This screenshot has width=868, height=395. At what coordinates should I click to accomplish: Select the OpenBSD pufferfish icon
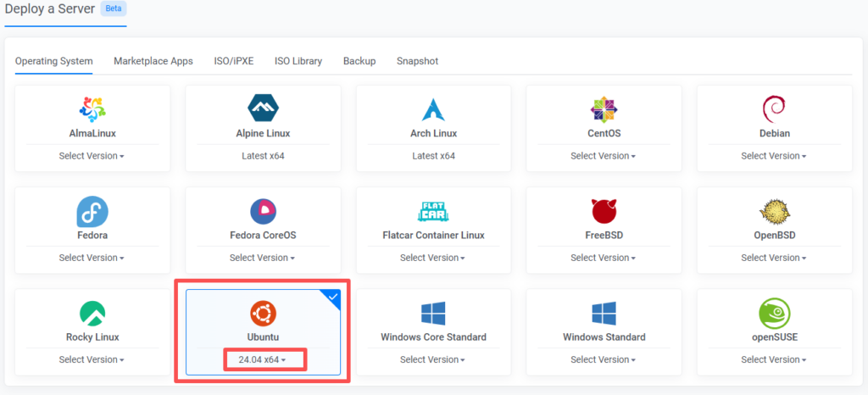click(x=774, y=211)
